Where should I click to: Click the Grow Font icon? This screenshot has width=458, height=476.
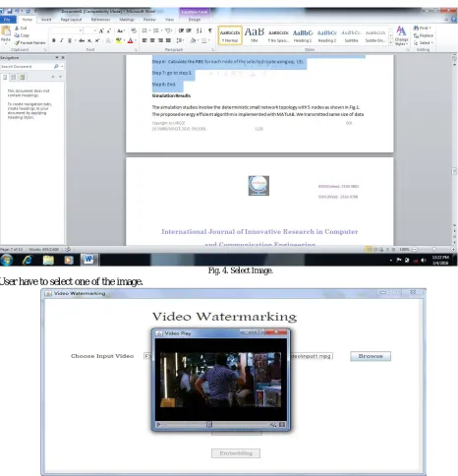coord(101,30)
